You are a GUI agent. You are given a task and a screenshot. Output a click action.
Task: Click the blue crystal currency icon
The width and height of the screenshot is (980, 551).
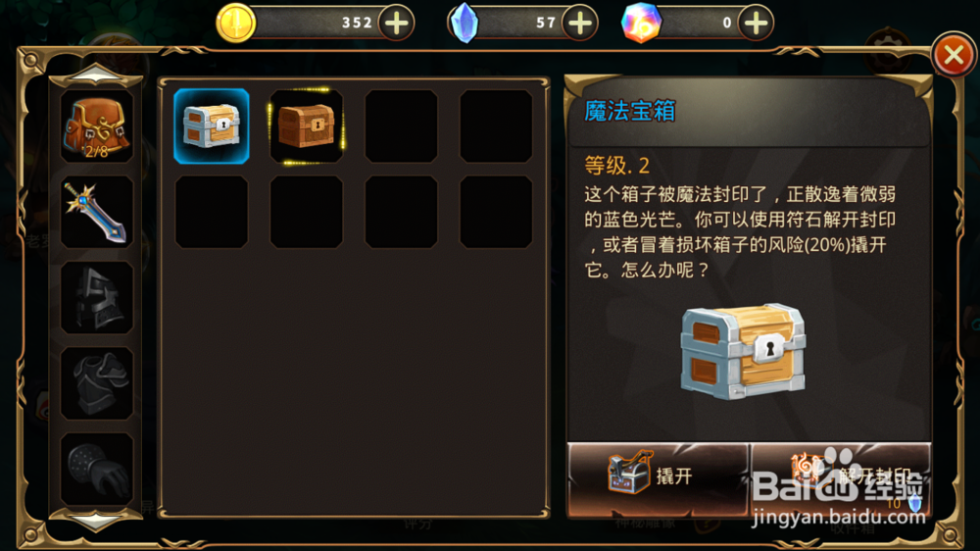coord(465,24)
